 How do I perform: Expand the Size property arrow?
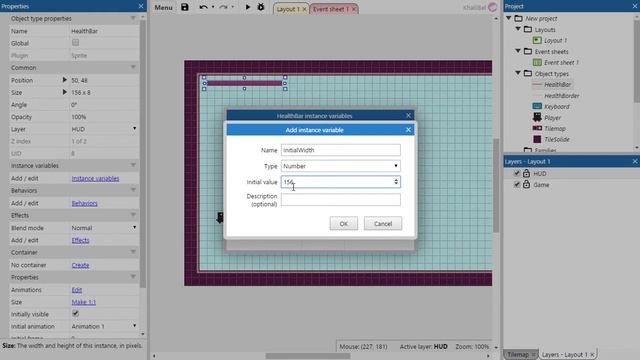pyautogui.click(x=64, y=92)
